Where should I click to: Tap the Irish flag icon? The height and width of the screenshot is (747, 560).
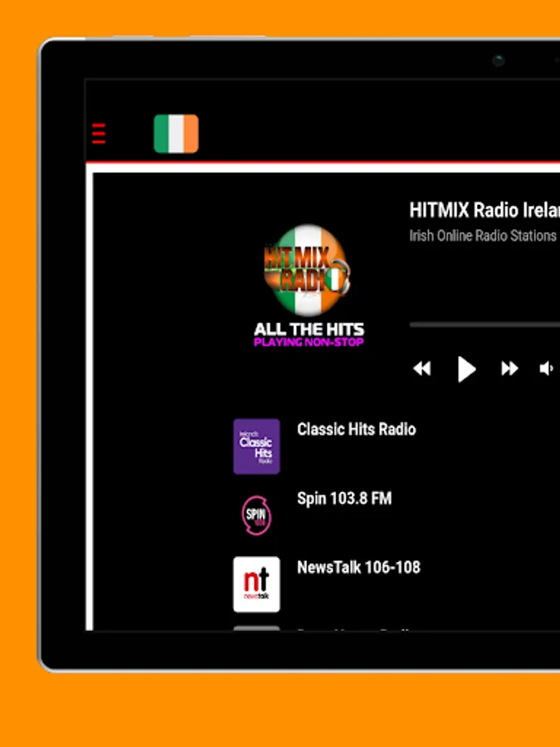point(176,134)
